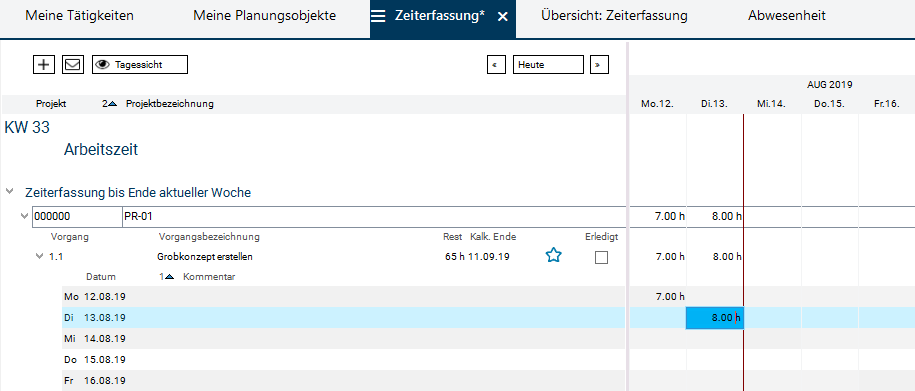This screenshot has width=915, height=391.
Task: Click the Arbeitszeit heading
Action: pyautogui.click(x=100, y=150)
